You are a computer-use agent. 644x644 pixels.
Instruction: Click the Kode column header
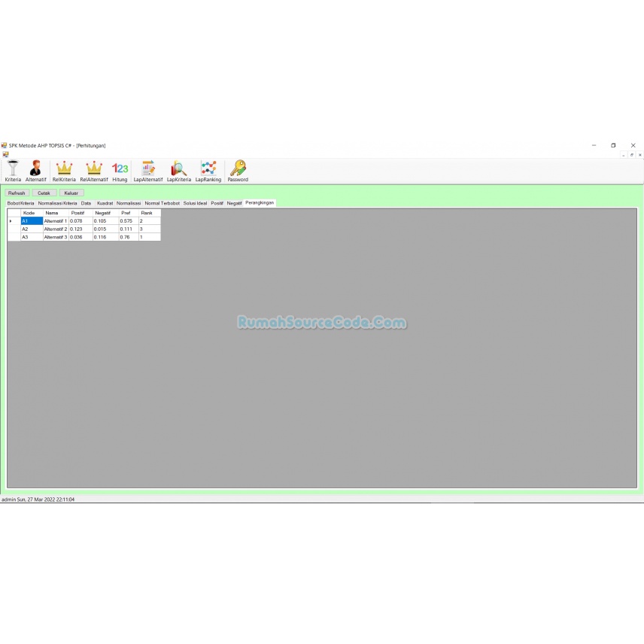coord(32,213)
